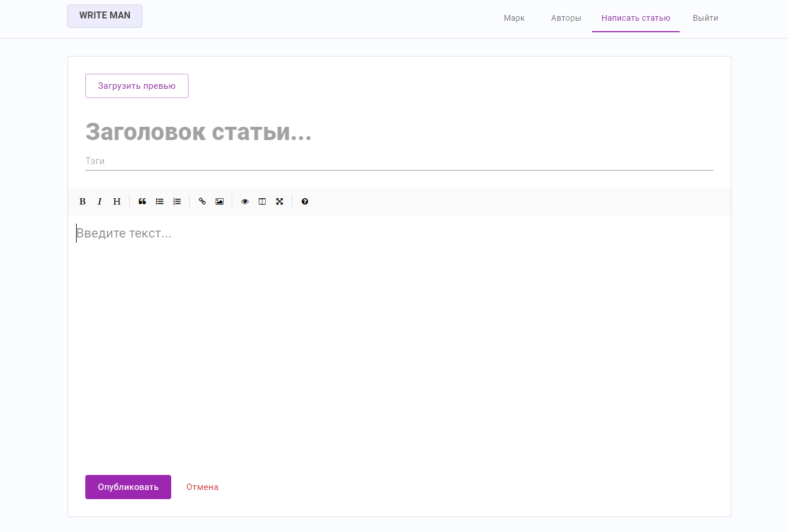Insert a blockquote using the quote icon
The height and width of the screenshot is (532, 788).
tap(142, 201)
